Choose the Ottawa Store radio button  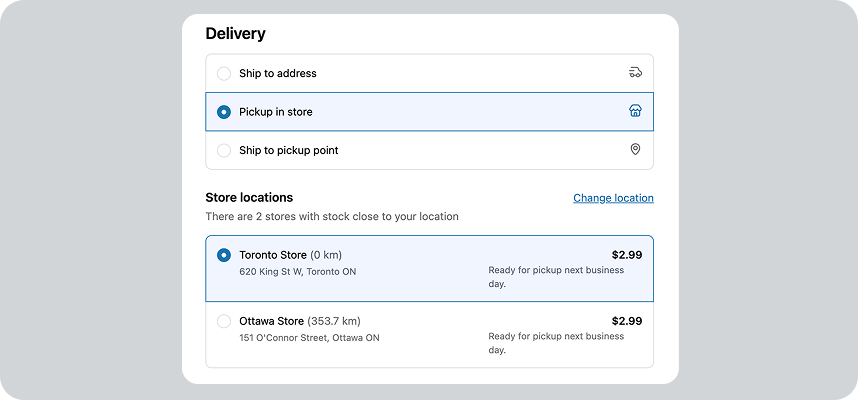pyautogui.click(x=224, y=321)
